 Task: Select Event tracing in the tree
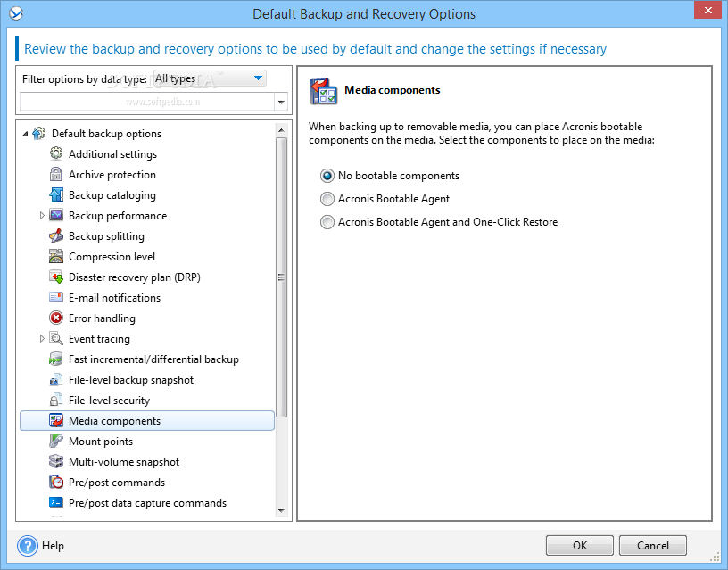99,339
